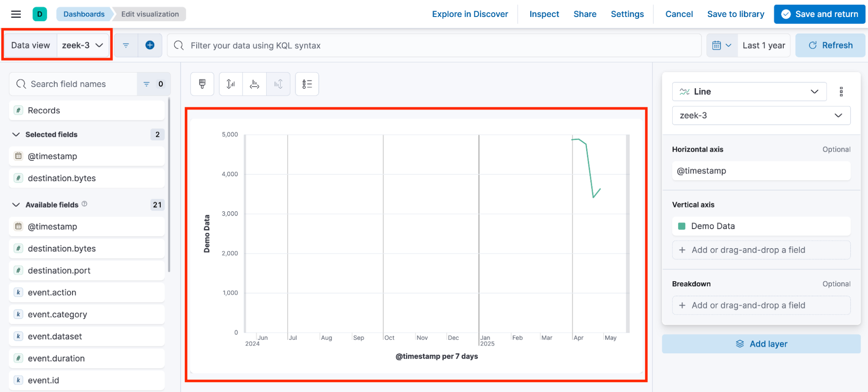Image resolution: width=868 pixels, height=392 pixels.
Task: Open the Last 1 year time range
Action: click(764, 45)
